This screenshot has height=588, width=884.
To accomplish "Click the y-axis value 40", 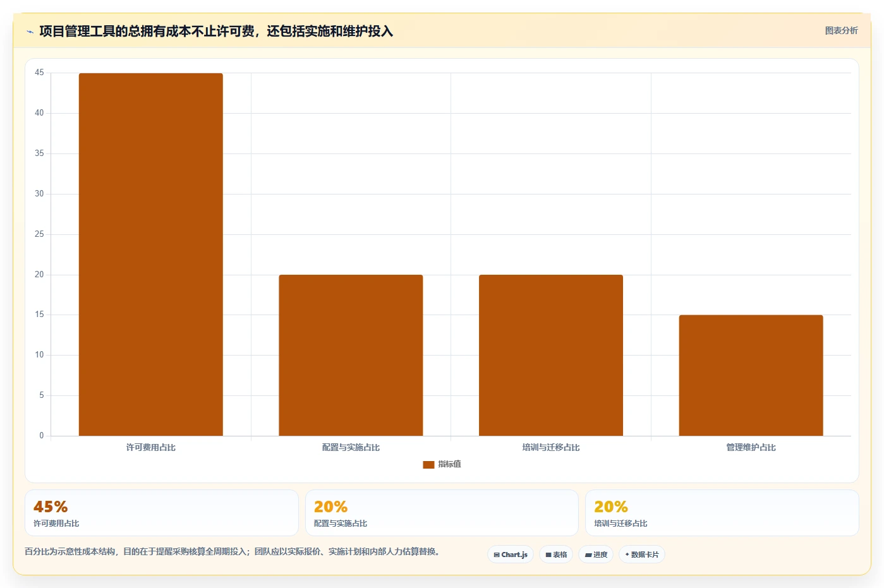I will pyautogui.click(x=39, y=113).
